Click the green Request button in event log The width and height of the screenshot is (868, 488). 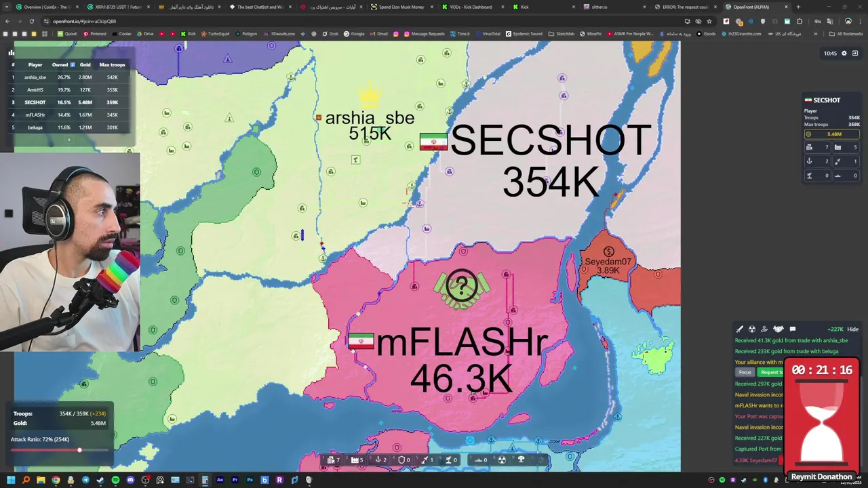coord(771,372)
